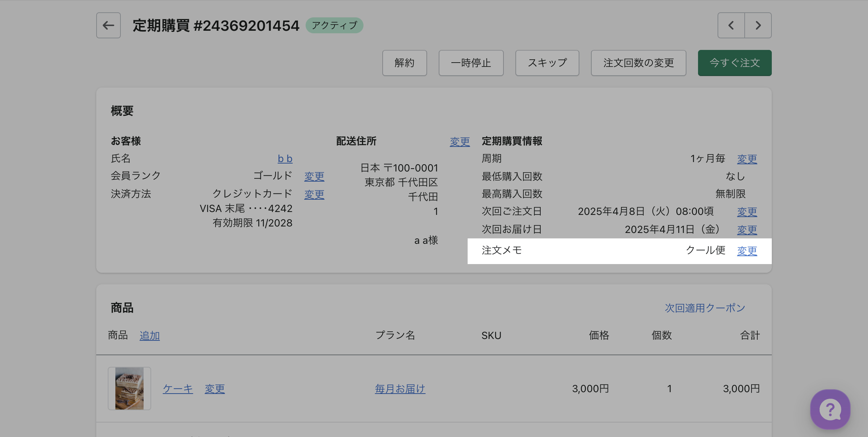868x437 pixels.
Task: Change the 次回ご注文日 next order date
Action: 747,212
